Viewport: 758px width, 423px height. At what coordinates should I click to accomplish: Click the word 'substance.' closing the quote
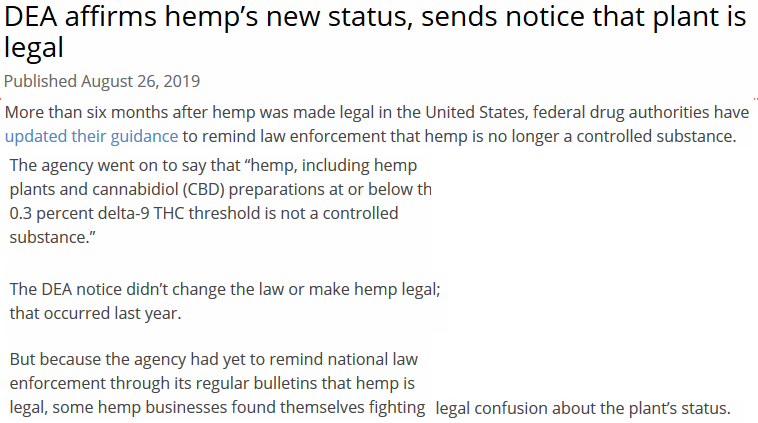[52, 237]
